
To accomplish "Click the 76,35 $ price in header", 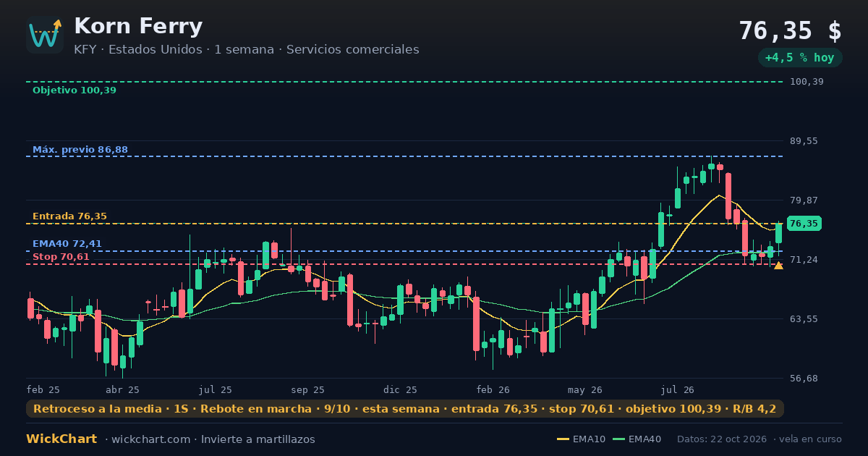I will tap(790, 30).
